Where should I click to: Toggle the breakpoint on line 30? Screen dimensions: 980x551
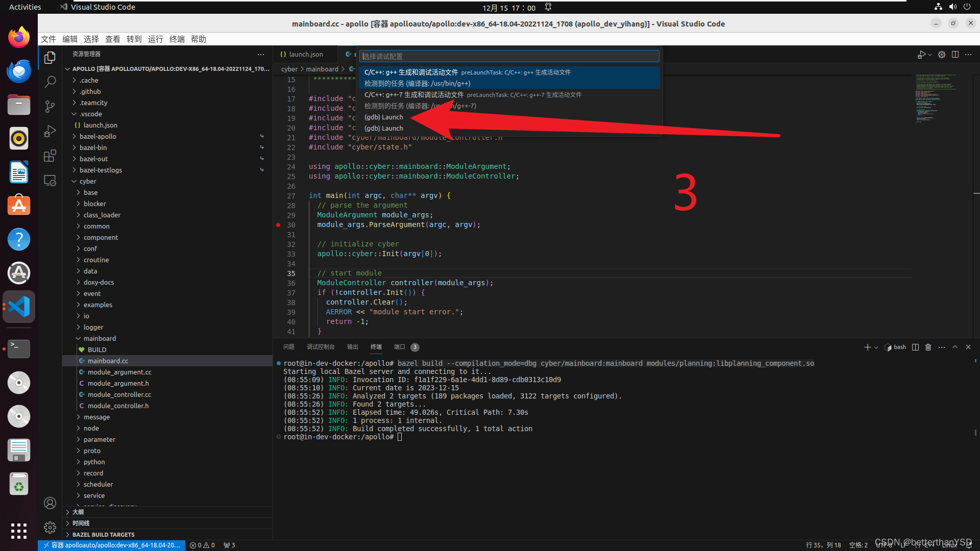click(x=278, y=225)
